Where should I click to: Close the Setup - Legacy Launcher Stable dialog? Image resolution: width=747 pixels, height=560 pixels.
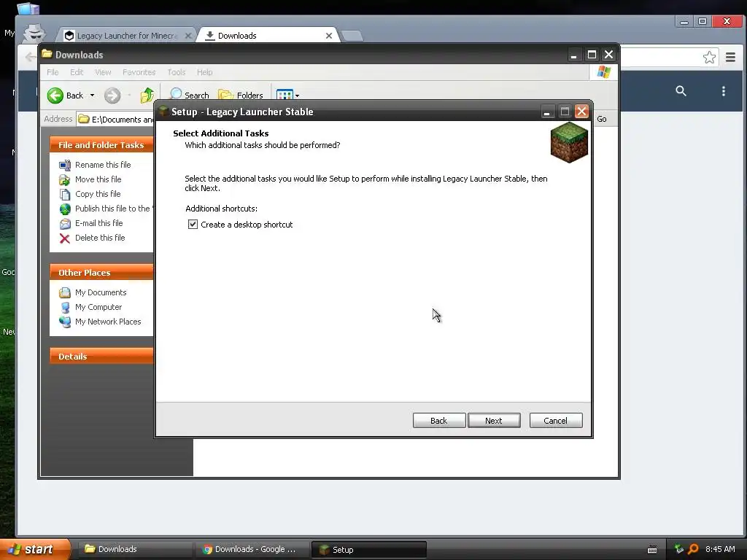[x=581, y=112]
